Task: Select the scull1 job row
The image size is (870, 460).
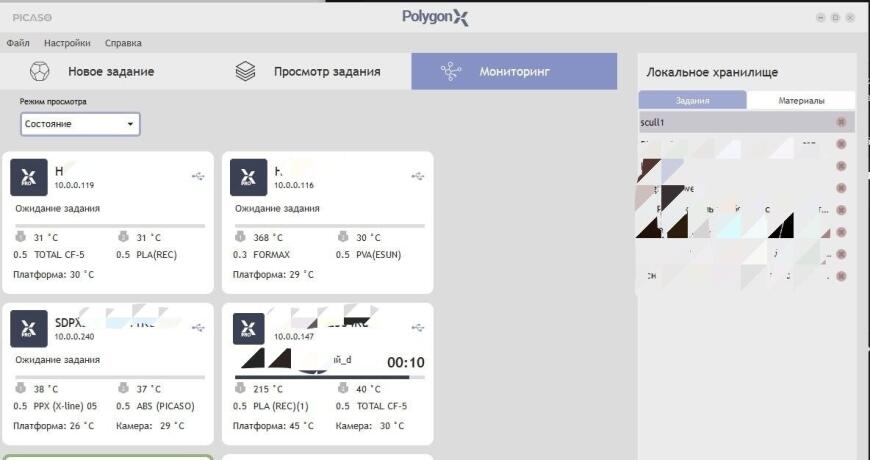Action: point(747,122)
